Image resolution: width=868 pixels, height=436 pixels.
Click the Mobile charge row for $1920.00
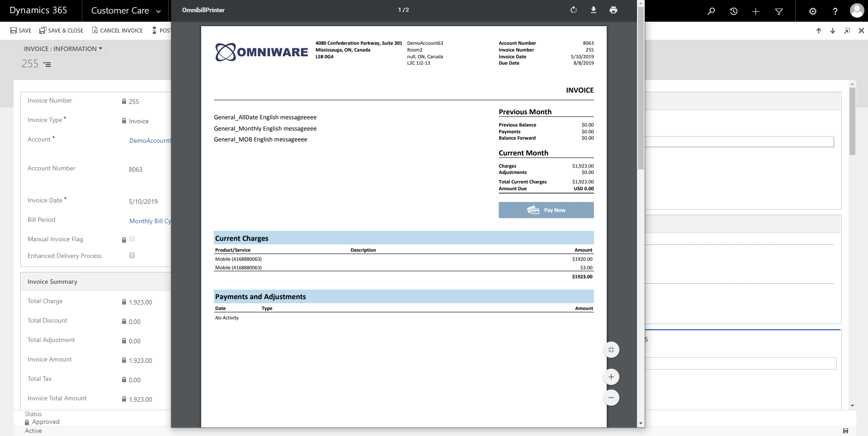pos(404,259)
